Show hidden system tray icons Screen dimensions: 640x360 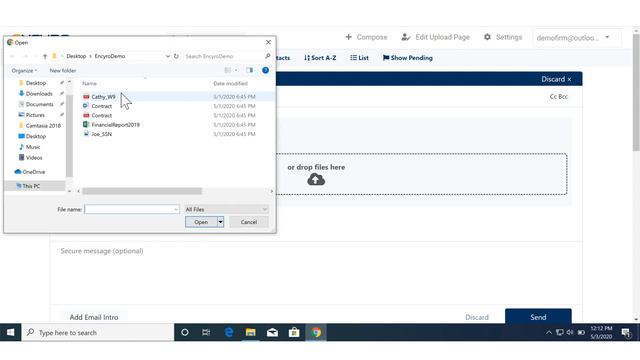549,333
